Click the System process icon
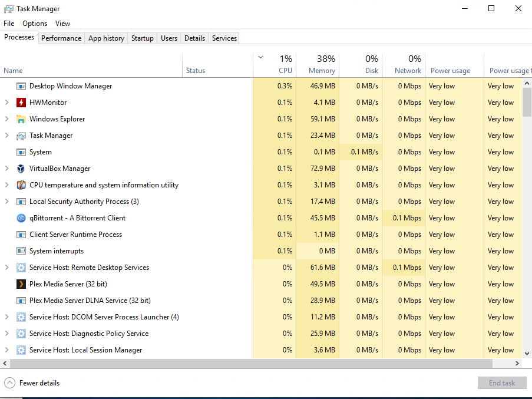532x399 pixels. [x=21, y=152]
